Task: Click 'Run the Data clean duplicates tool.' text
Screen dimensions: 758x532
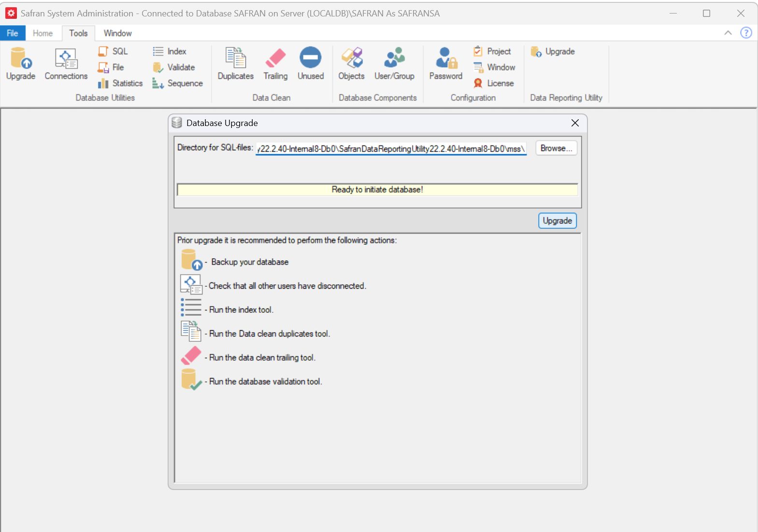Action: (x=270, y=334)
